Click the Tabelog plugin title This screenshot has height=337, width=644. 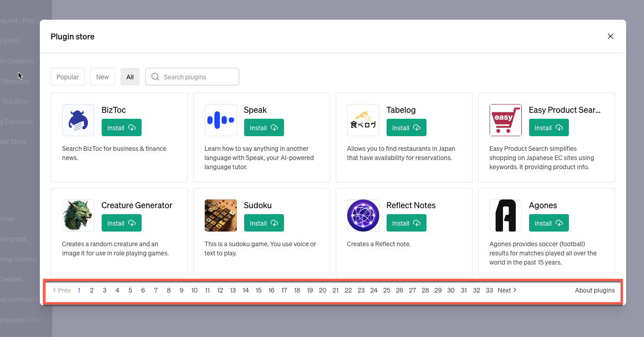click(401, 110)
